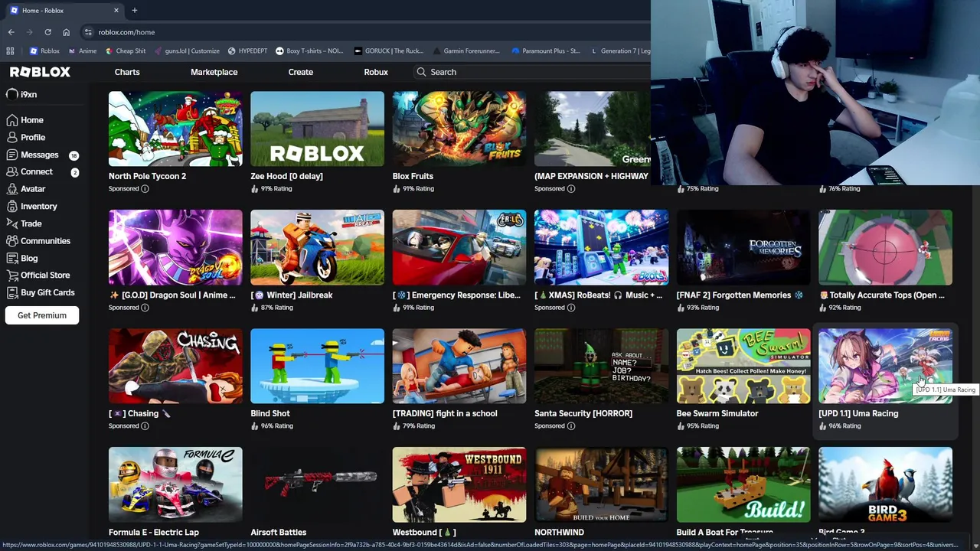Open Profile in the sidebar
Viewport: 980px width, 551px height.
pyautogui.click(x=25, y=137)
